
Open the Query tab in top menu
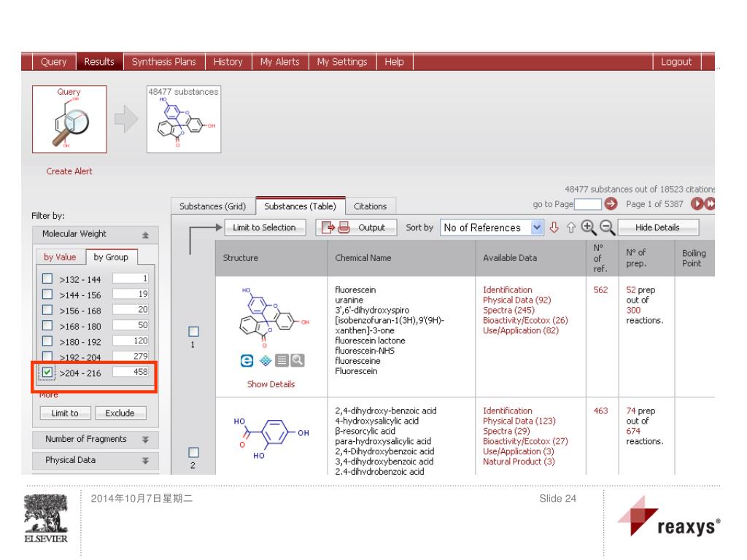click(53, 62)
